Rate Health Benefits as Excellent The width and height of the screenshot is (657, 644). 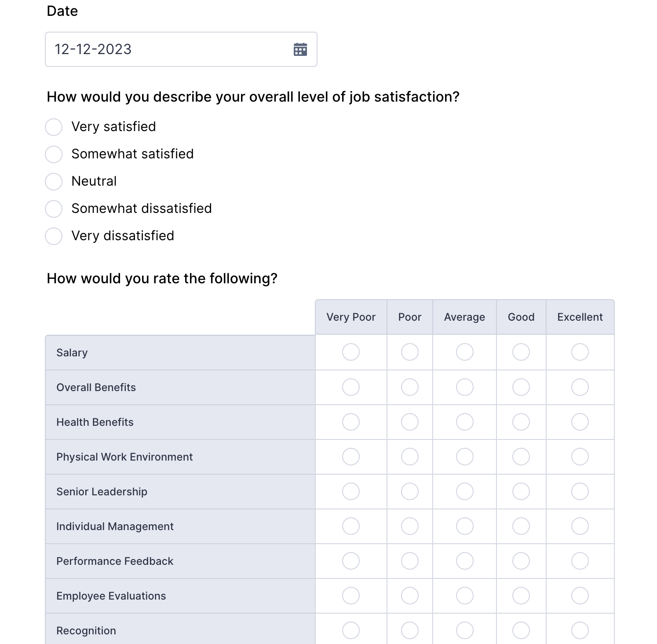point(580,422)
